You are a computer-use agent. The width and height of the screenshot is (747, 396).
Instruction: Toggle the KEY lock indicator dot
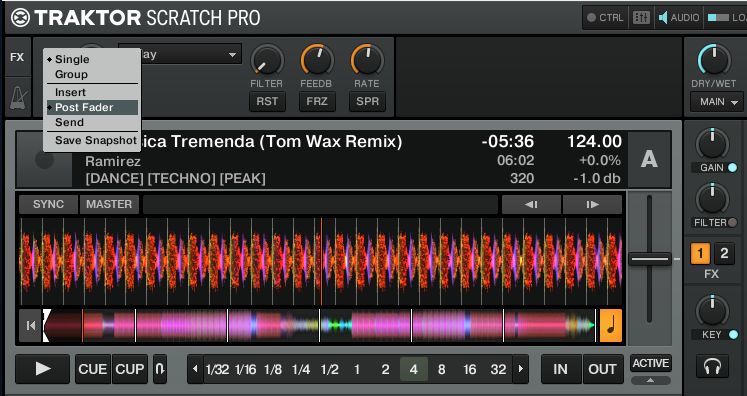click(733, 335)
